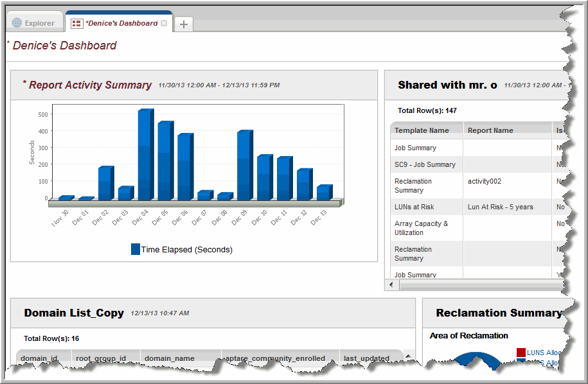Click the blue Time Elapsed legend swatch
This screenshot has width=588, height=384.
coord(136,249)
